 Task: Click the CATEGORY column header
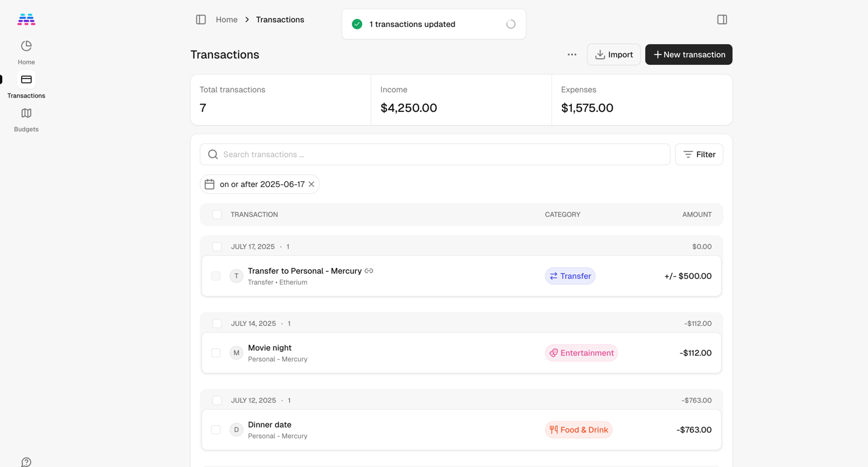pyautogui.click(x=563, y=215)
